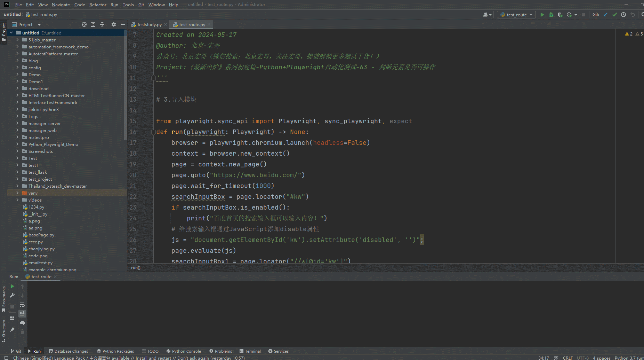644x360 pixels.
Task: Open the File menu
Action: pyautogui.click(x=18, y=5)
